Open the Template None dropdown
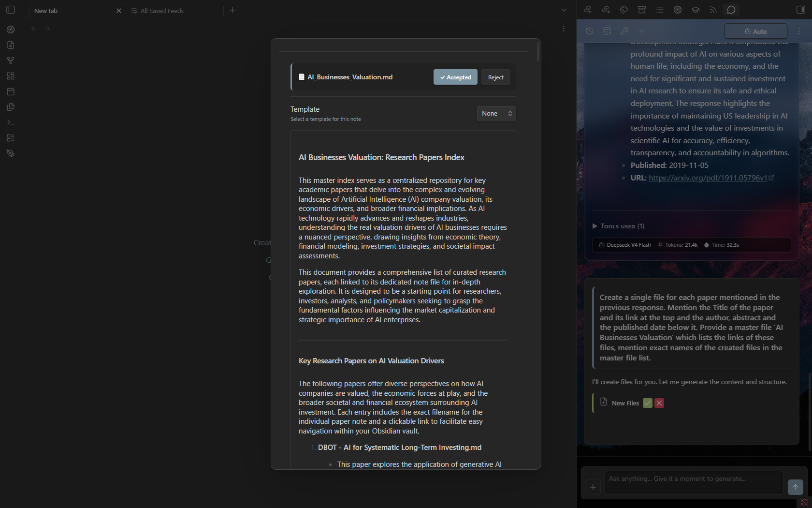Image resolution: width=812 pixels, height=508 pixels. tap(496, 114)
